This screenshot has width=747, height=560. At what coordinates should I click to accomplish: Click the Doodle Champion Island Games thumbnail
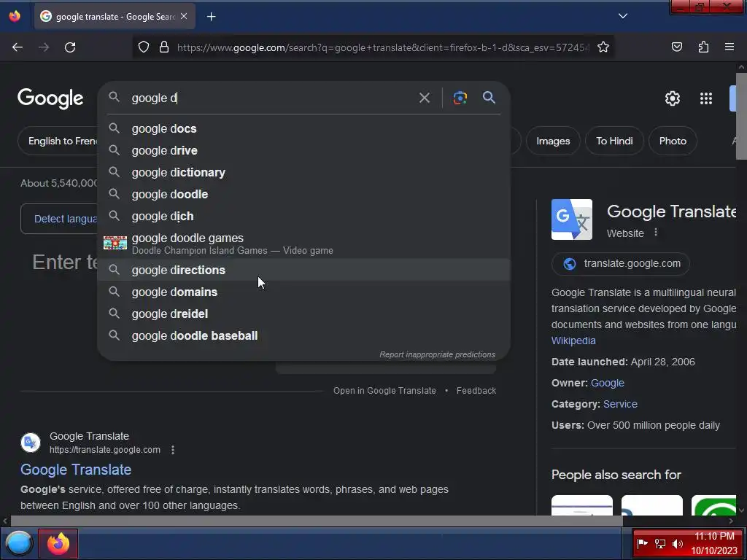pyautogui.click(x=115, y=243)
